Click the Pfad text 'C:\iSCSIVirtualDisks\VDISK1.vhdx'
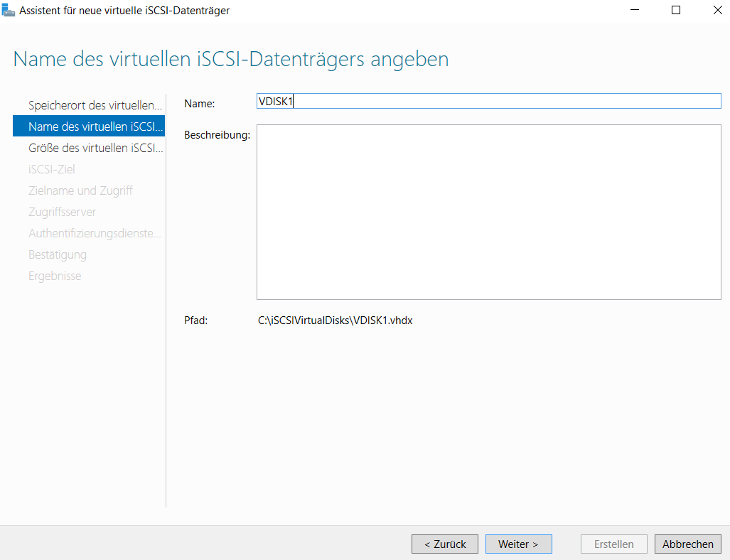Image resolution: width=730 pixels, height=560 pixels. click(x=335, y=321)
